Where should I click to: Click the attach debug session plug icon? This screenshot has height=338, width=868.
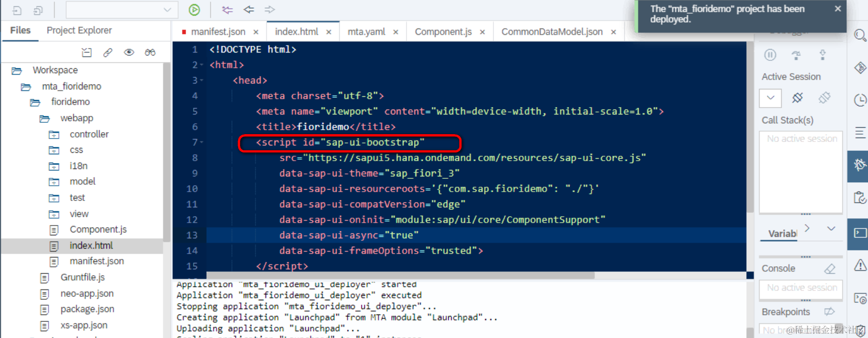pyautogui.click(x=797, y=98)
